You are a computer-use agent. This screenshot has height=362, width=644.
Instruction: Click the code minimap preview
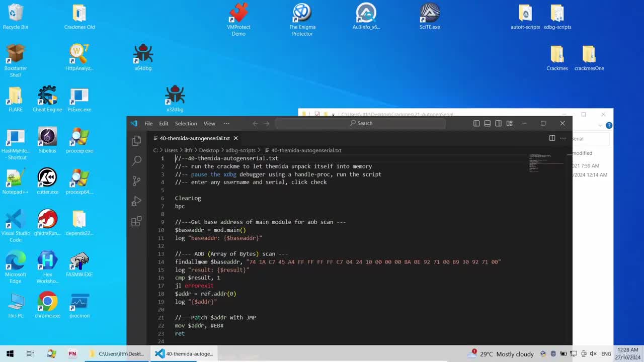[x=546, y=163]
